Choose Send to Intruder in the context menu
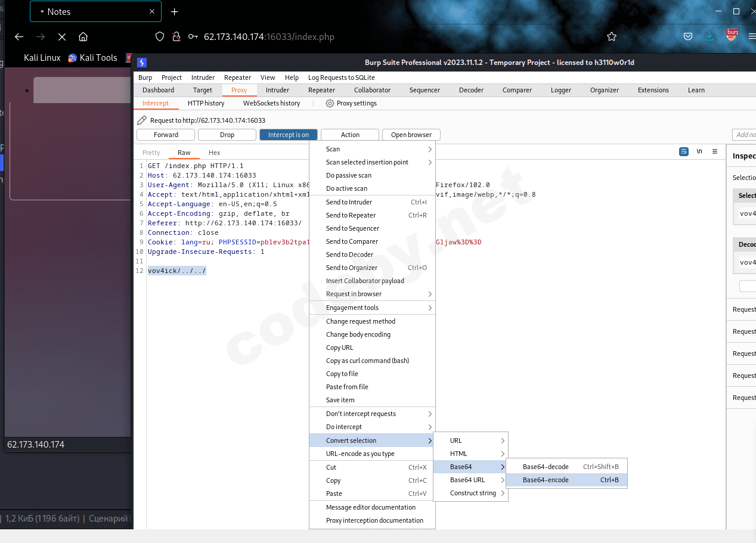Image resolution: width=756 pixels, height=543 pixels. [x=349, y=202]
